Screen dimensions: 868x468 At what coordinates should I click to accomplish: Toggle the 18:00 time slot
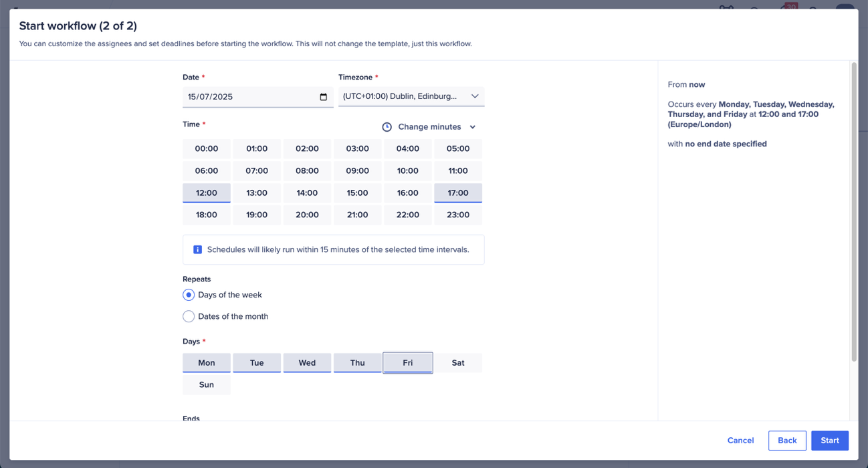pyautogui.click(x=207, y=215)
